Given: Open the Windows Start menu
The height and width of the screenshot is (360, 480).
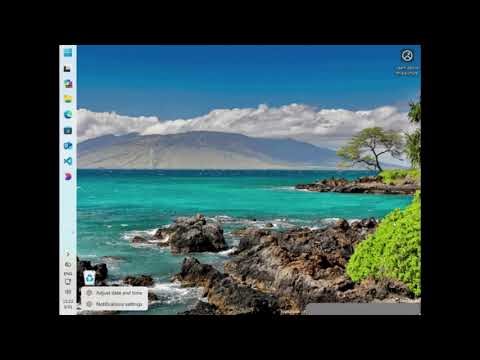Looking at the screenshot, I should point(68,53).
